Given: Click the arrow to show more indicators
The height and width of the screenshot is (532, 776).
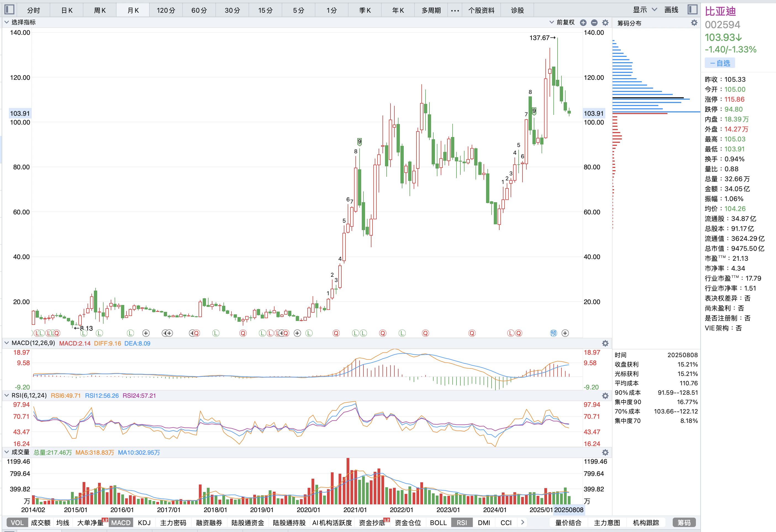Looking at the screenshot, I should pos(522,522).
